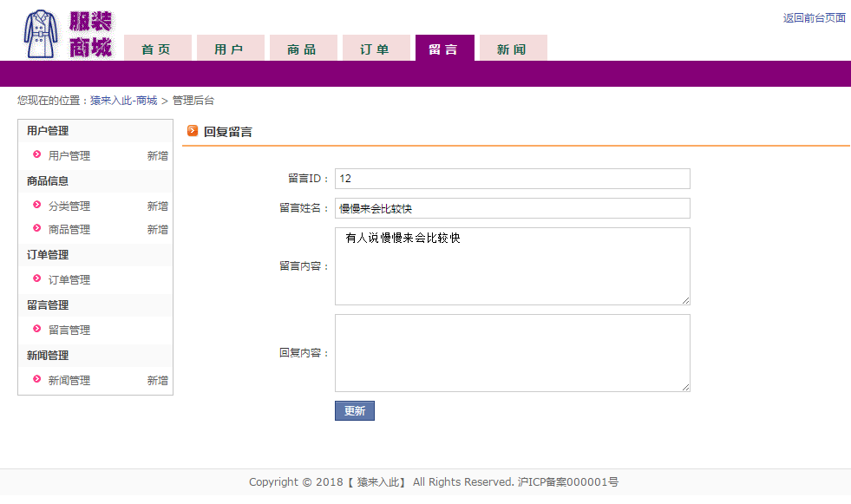Click the pink bullet icon next to 用户管理
Image resolution: width=851 pixels, height=504 pixels.
point(37,154)
